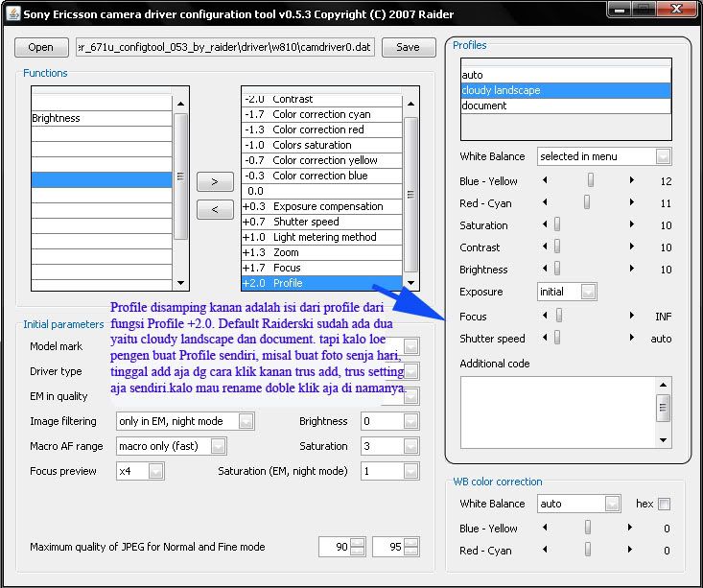
Task: Select the -1.7 Color correction cyan row
Action: tap(322, 114)
